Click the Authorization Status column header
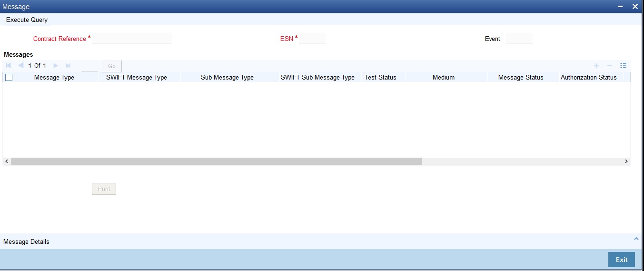The width and height of the screenshot is (644, 271). [589, 77]
